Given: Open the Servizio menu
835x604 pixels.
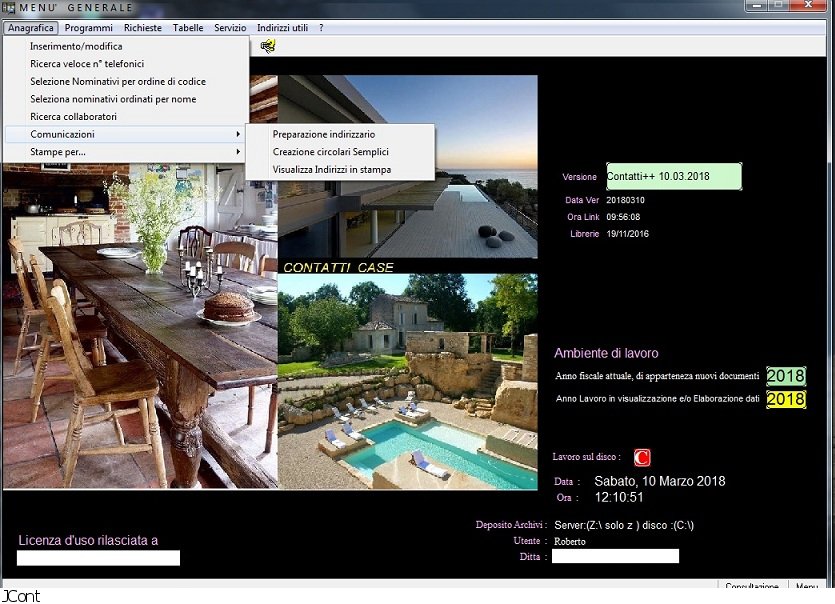Looking at the screenshot, I should (230, 28).
